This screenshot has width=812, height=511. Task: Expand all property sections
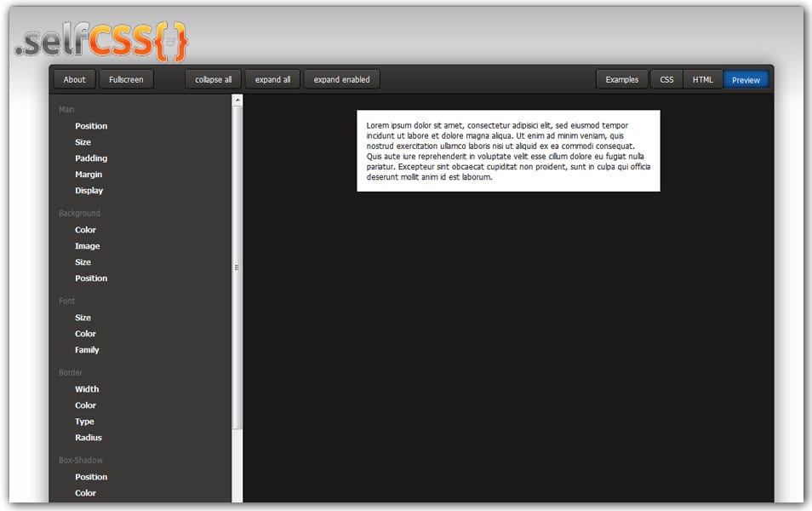[x=272, y=79]
